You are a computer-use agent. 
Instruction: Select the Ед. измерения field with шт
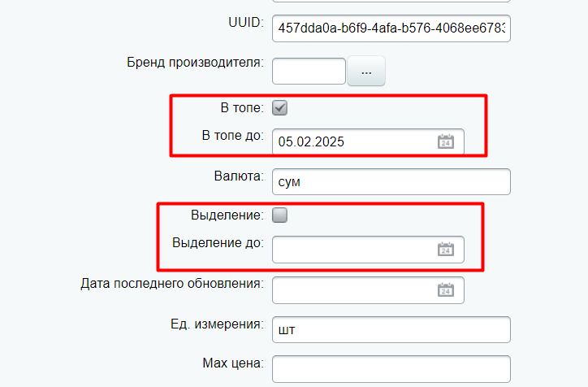click(391, 329)
